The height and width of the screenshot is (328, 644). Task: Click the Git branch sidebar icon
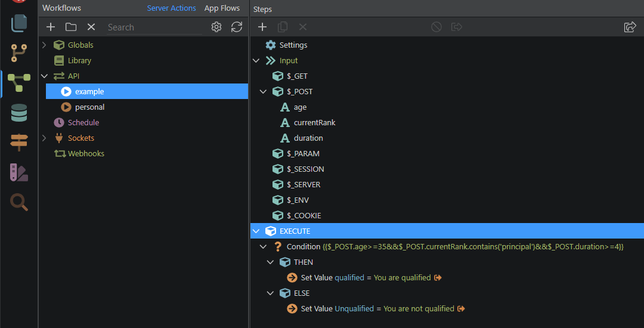[x=19, y=53]
